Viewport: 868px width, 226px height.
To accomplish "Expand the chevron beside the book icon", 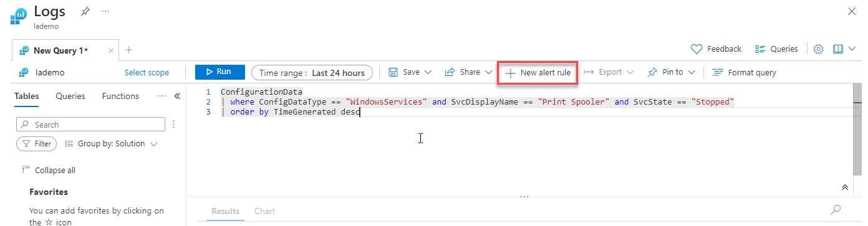I will (852, 49).
